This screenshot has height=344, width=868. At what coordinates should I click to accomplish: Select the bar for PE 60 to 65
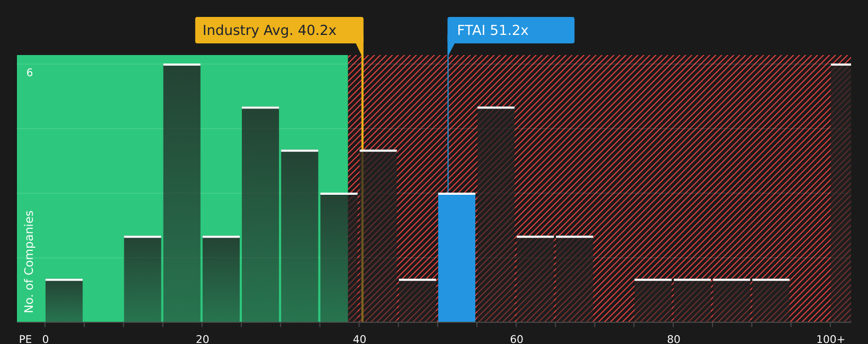click(x=535, y=279)
